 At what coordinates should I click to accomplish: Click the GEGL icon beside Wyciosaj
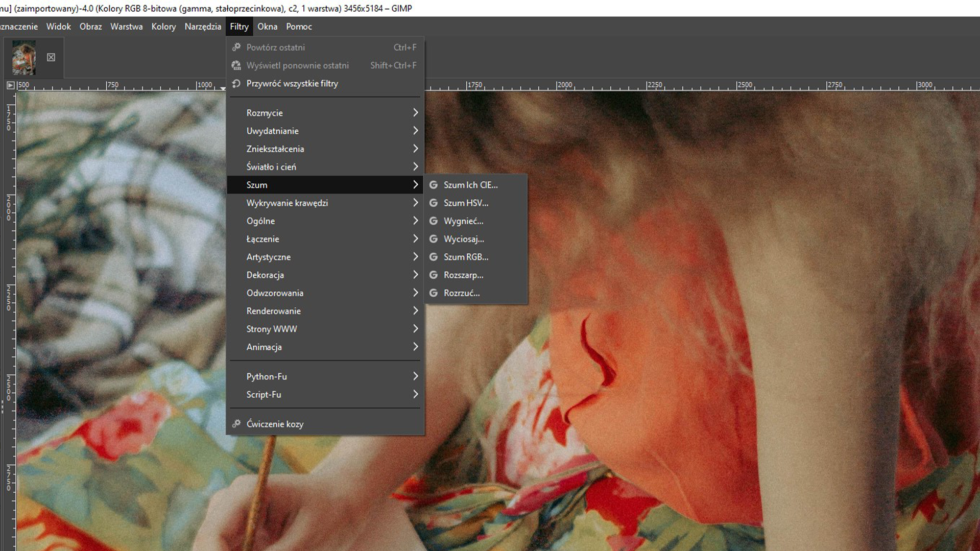click(x=434, y=239)
